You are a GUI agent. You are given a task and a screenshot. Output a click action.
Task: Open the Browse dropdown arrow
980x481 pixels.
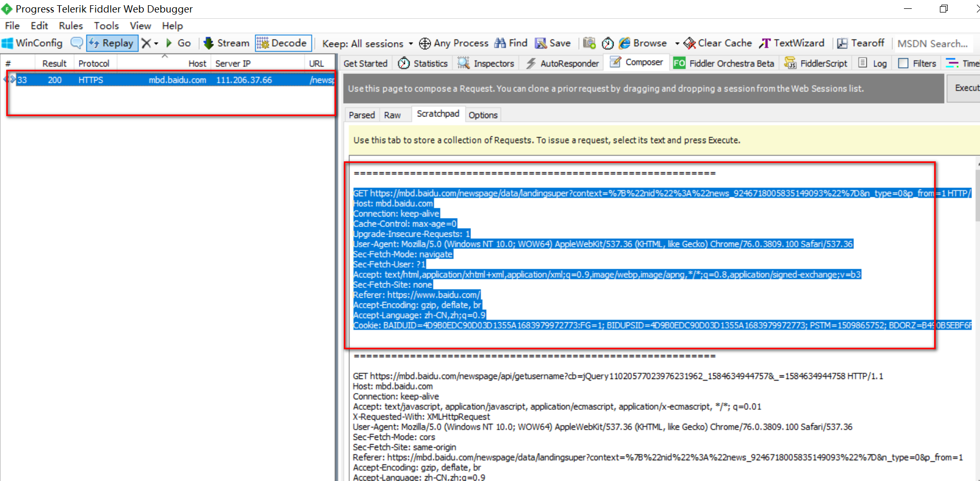[677, 43]
